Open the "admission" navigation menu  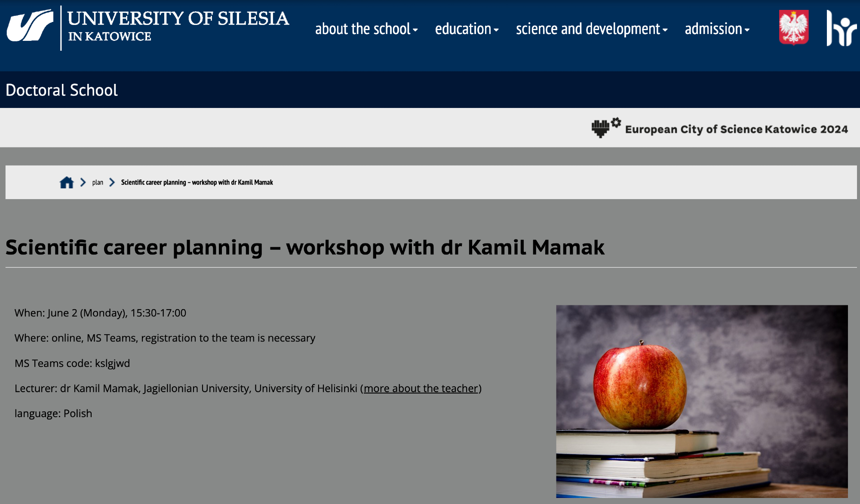click(x=717, y=29)
